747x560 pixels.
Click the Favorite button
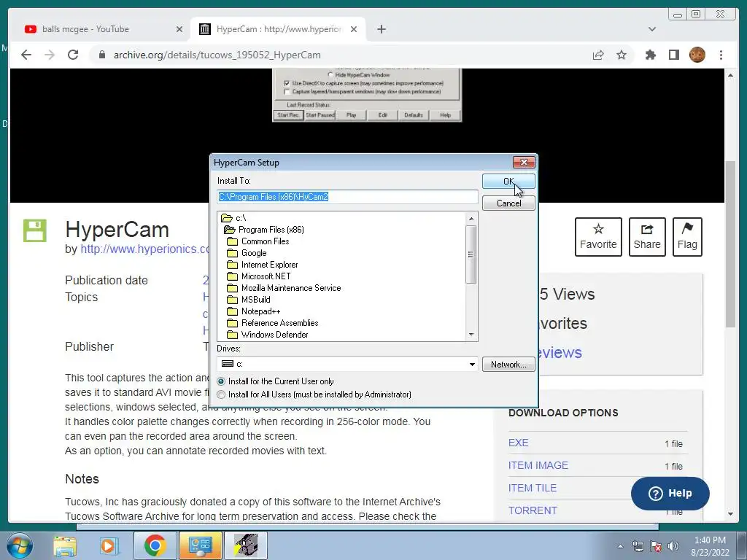point(598,237)
